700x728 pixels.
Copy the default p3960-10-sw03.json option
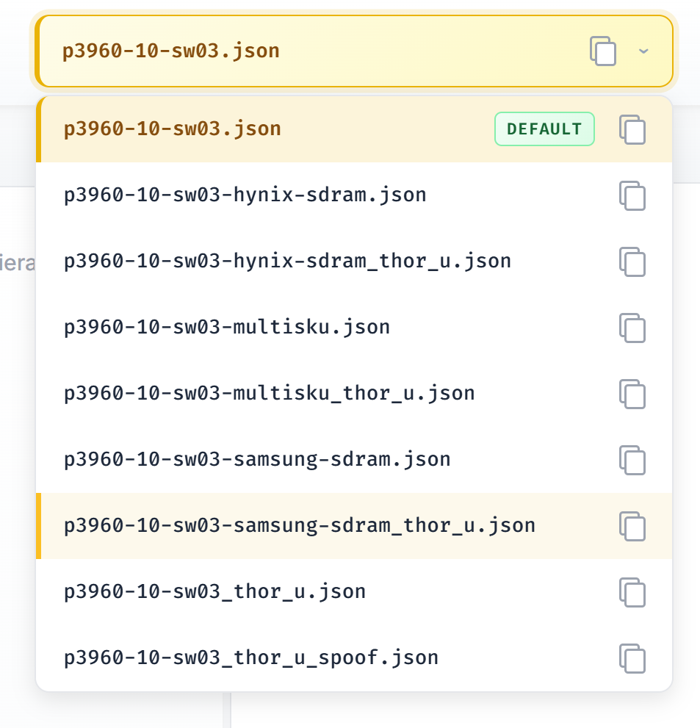[x=632, y=129]
